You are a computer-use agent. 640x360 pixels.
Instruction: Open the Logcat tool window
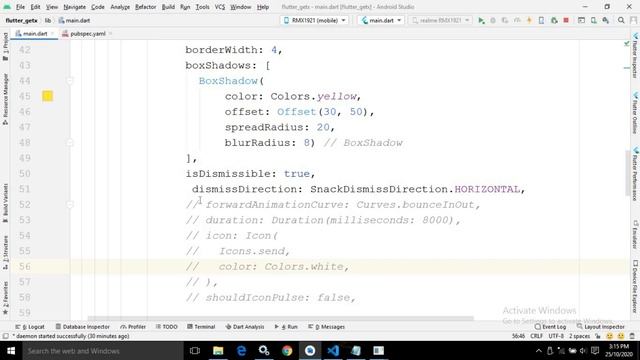(30, 327)
